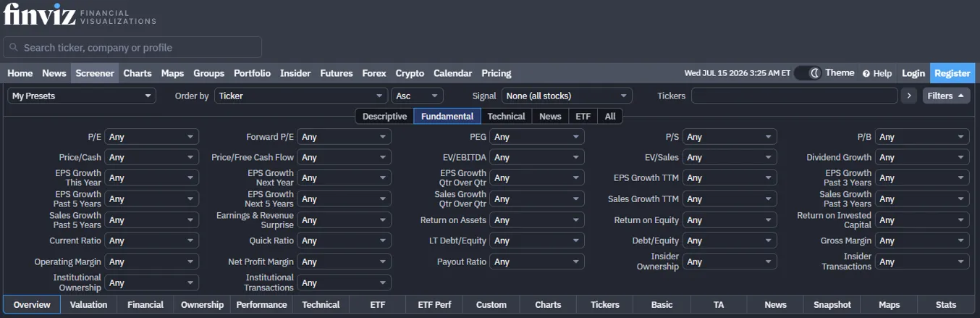The image size is (980, 318).
Task: Open the My Presets dropdown
Action: pos(81,96)
